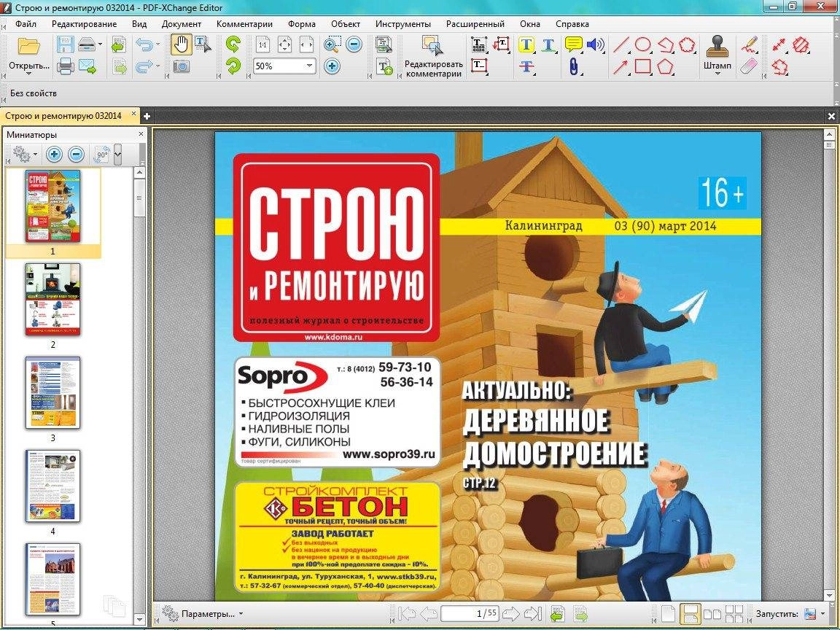Close the Миниатюры thumbnails panel

coord(141,134)
